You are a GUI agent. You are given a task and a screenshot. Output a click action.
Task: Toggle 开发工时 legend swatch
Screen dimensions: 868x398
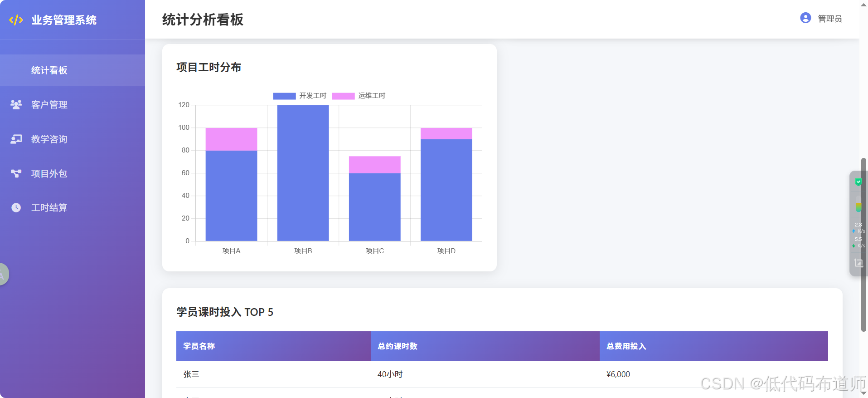[x=284, y=96]
